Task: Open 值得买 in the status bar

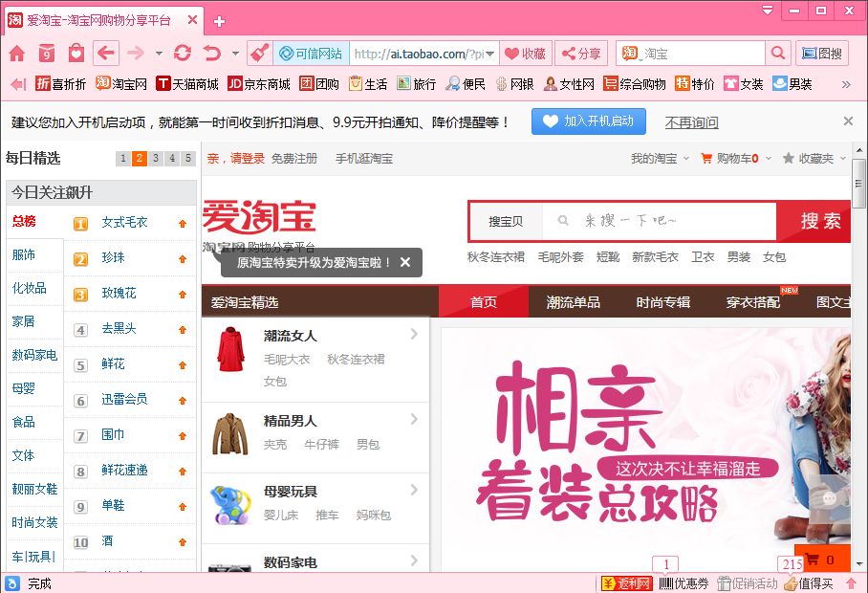Action: coord(809,583)
